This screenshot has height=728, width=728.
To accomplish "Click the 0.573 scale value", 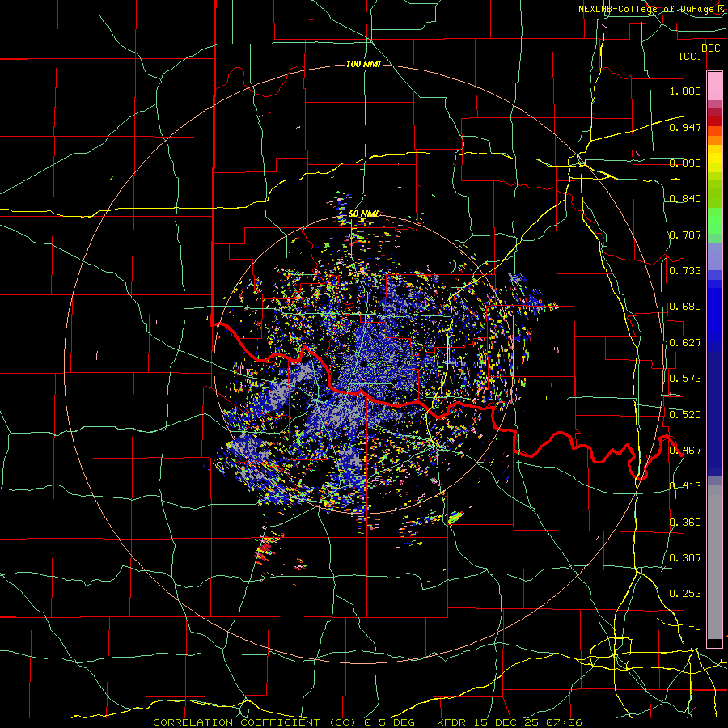I will 685,379.
